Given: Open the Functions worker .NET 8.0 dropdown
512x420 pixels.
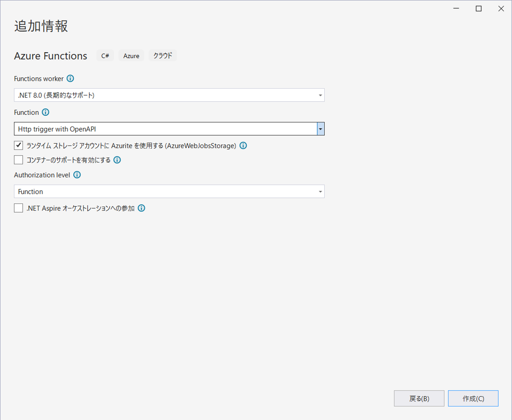Looking at the screenshot, I should (x=169, y=95).
